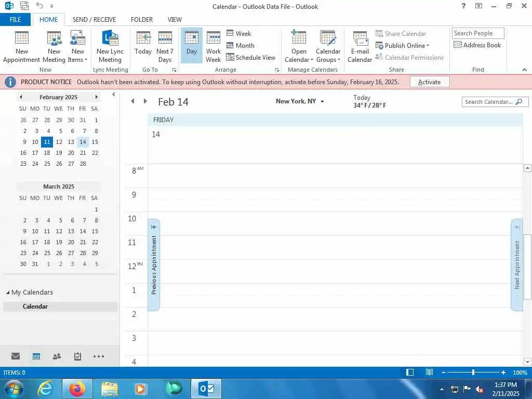This screenshot has width=532, height=399.
Task: Switch to Work Week view
Action: (214, 46)
